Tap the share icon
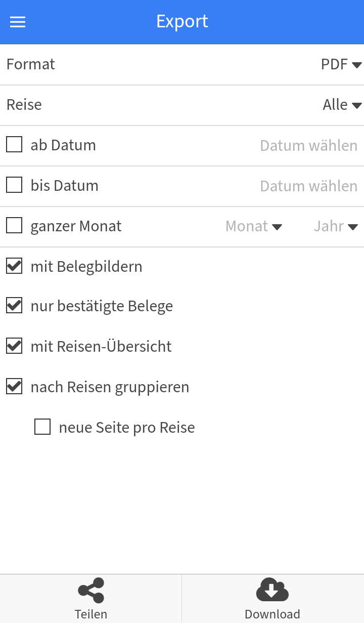This screenshot has height=623, width=364. pyautogui.click(x=91, y=590)
